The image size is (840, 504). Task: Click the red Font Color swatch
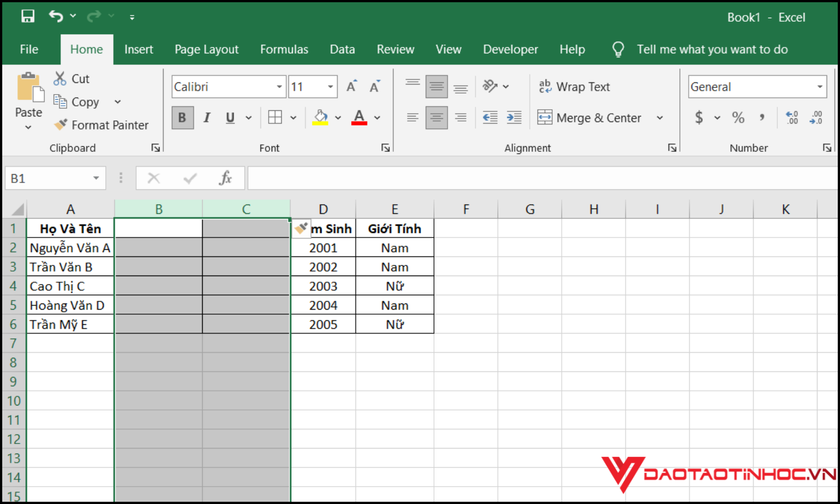[x=359, y=122]
